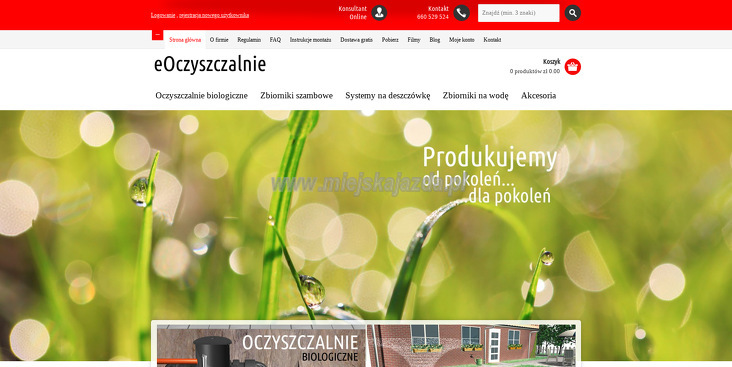This screenshot has width=732, height=367.
Task: Collapse the red minus toggle above menu
Action: [x=157, y=35]
